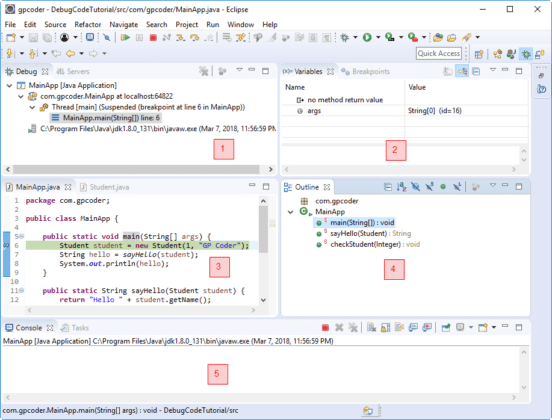Viewport: 552px width, 420px height.
Task: Switch to the Student.java editor tab
Action: (x=105, y=187)
